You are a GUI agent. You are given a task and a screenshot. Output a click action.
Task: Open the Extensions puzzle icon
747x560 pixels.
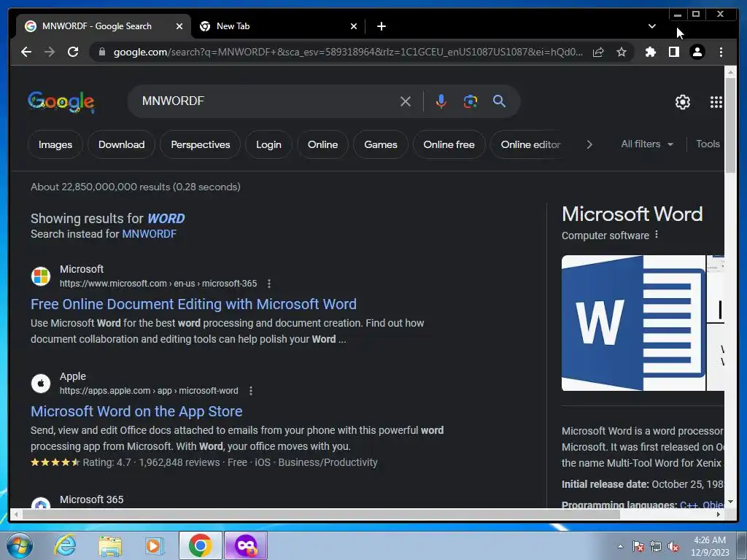tap(650, 52)
